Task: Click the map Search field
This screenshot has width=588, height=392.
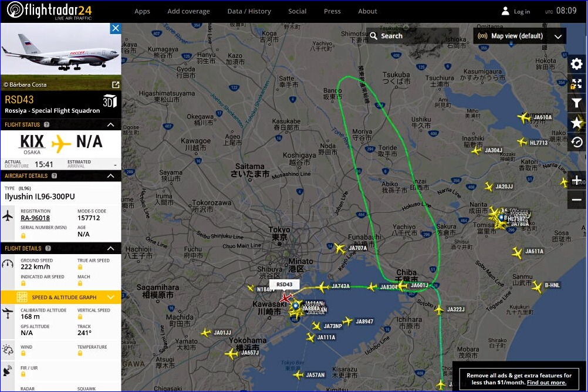Action: point(413,36)
